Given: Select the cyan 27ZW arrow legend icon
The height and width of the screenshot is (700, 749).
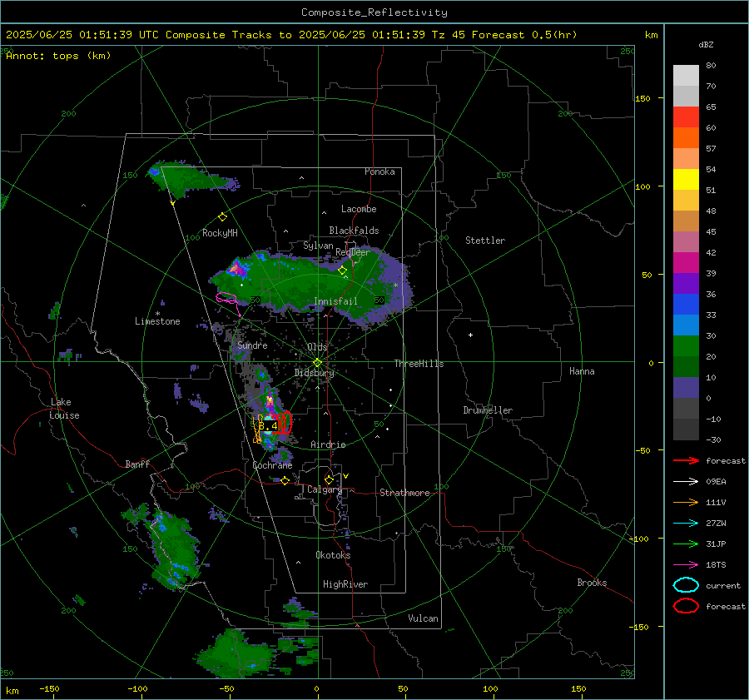Looking at the screenshot, I should (686, 524).
